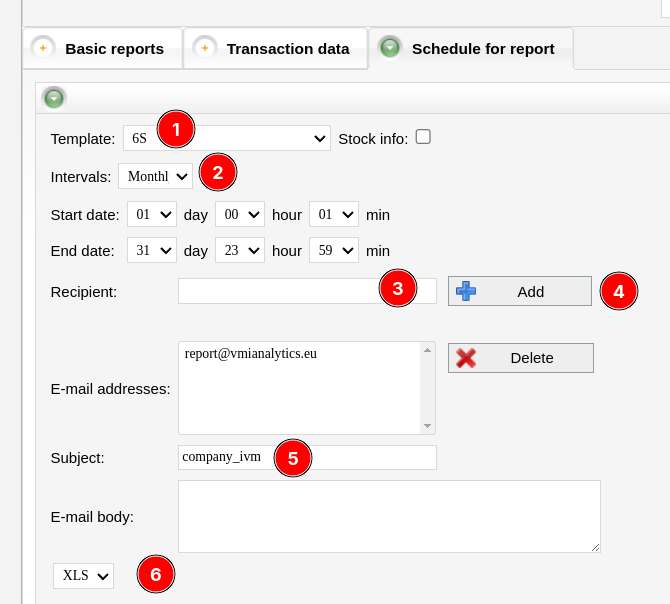Open the XLS file format dropdown
This screenshot has width=670, height=604.
[x=83, y=575]
